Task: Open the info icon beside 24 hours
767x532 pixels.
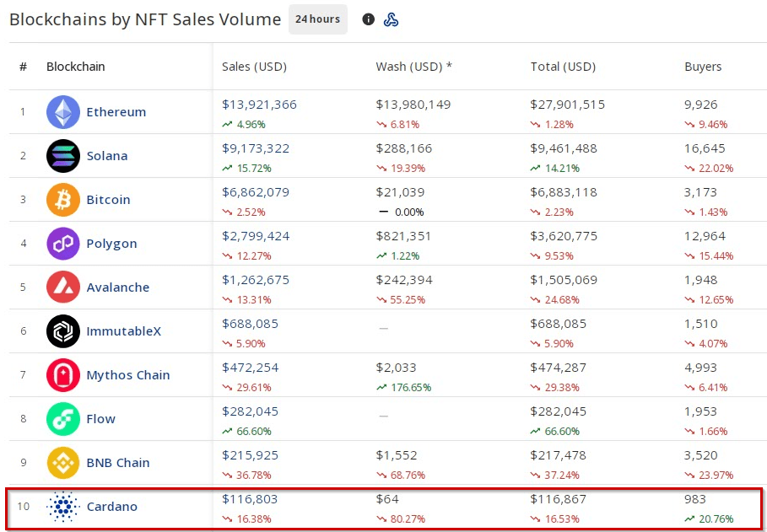Action: click(x=368, y=19)
